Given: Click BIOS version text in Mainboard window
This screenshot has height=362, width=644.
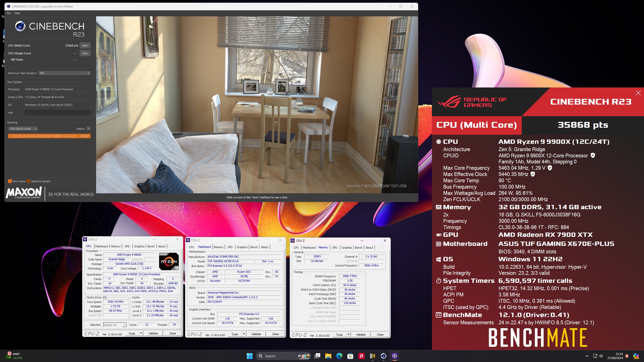Looking at the screenshot, I should click(x=244, y=297).
